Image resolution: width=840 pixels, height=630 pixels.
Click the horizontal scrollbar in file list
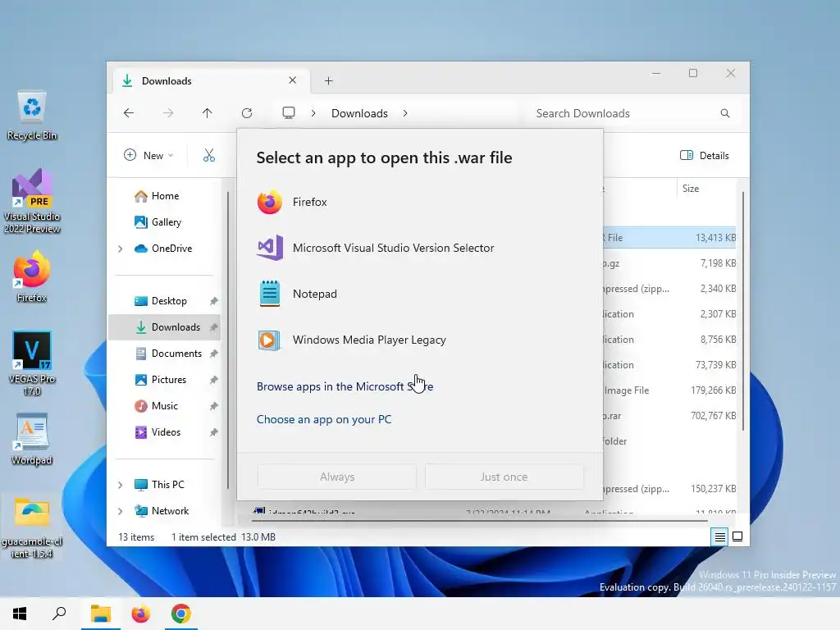[479, 520]
